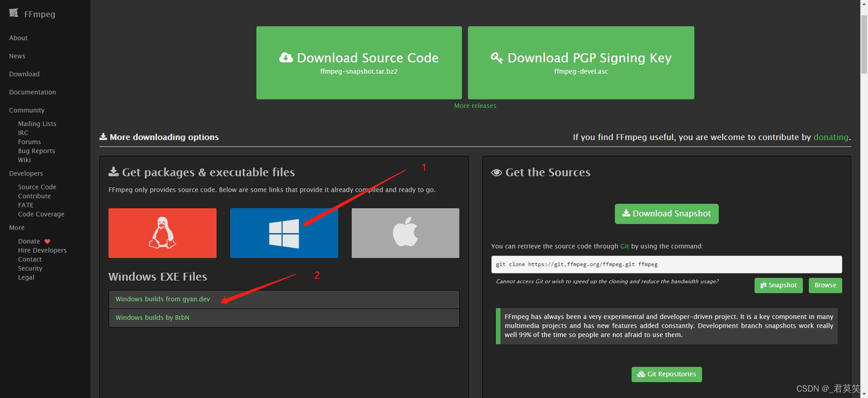Open the Security link
The image size is (868, 398).
pos(30,268)
